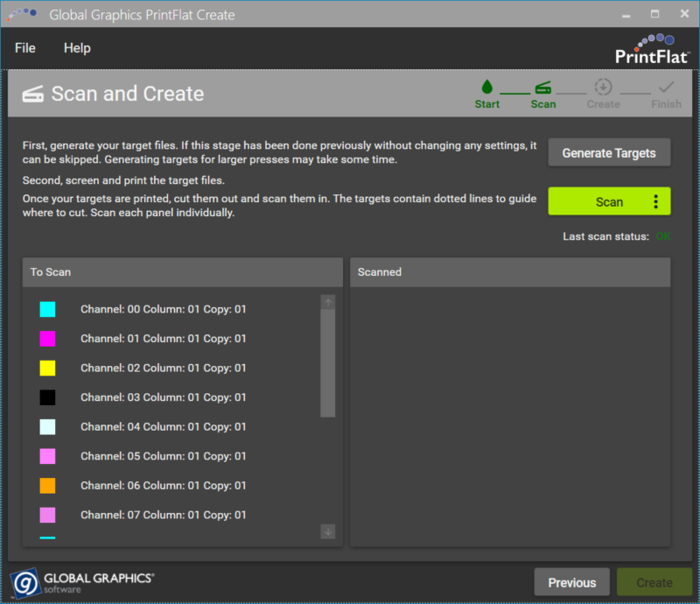Click the Start step ink drop icon
The width and height of the screenshot is (700, 604).
pos(486,87)
